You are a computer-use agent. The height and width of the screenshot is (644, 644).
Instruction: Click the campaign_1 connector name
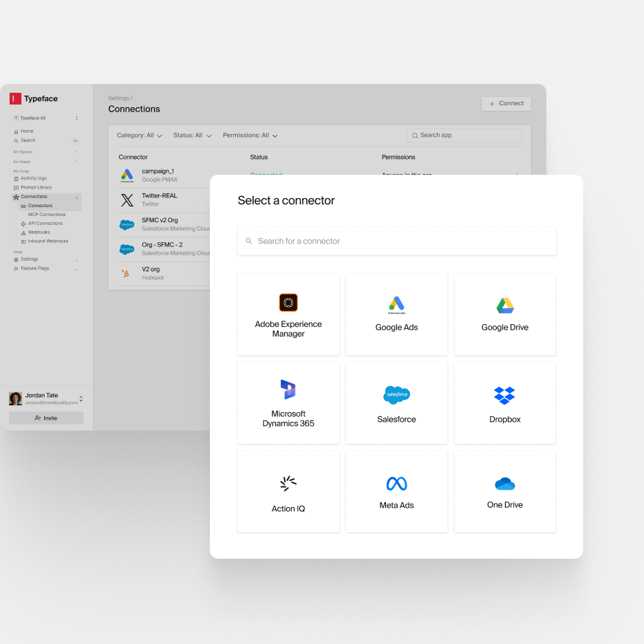158,171
